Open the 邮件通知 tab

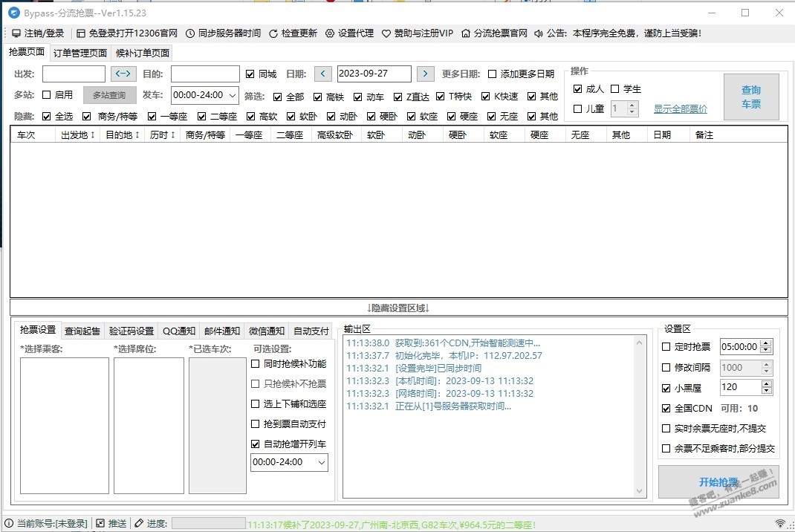(x=222, y=331)
